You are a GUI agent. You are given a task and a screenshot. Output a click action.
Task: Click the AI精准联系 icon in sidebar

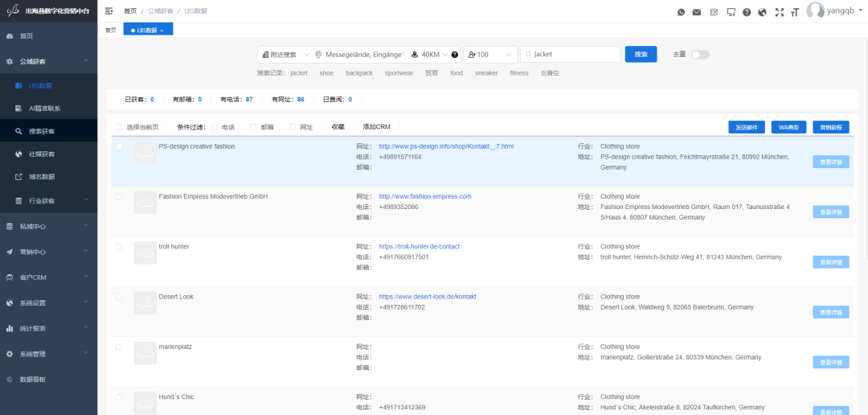(18, 109)
